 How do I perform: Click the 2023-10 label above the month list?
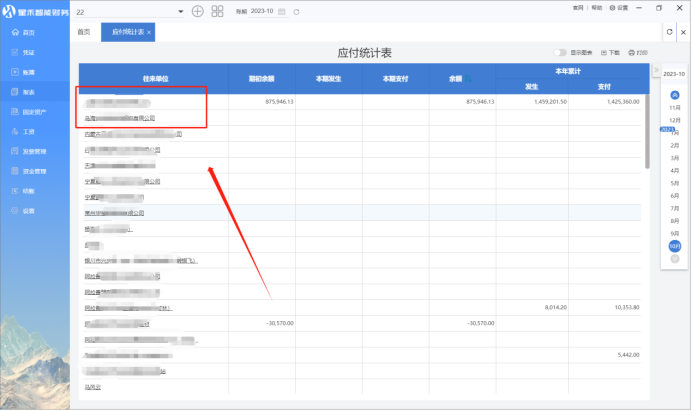[x=674, y=74]
